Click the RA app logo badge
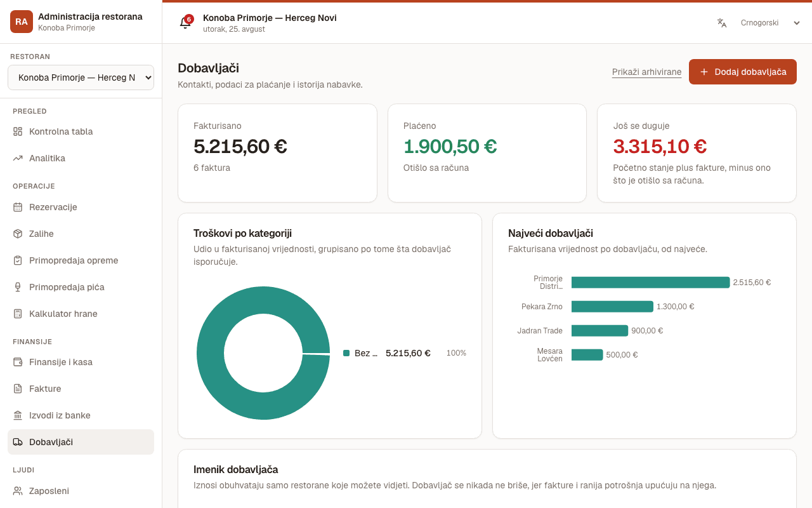 coord(22,22)
